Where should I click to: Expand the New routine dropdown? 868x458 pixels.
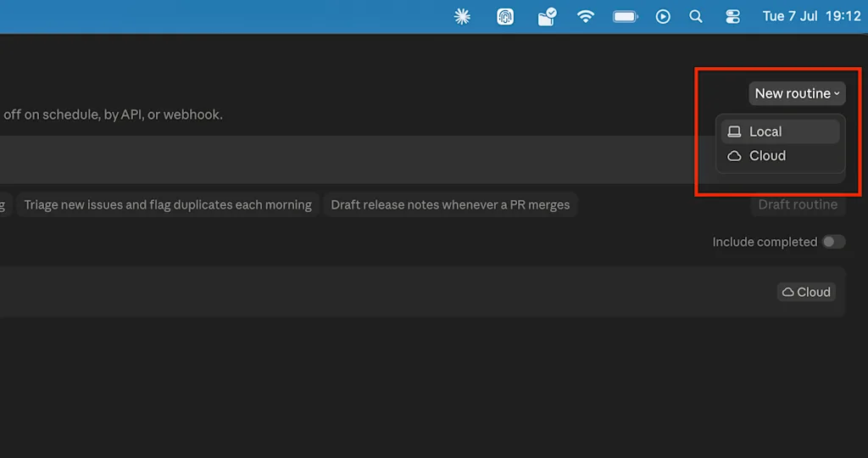[797, 93]
